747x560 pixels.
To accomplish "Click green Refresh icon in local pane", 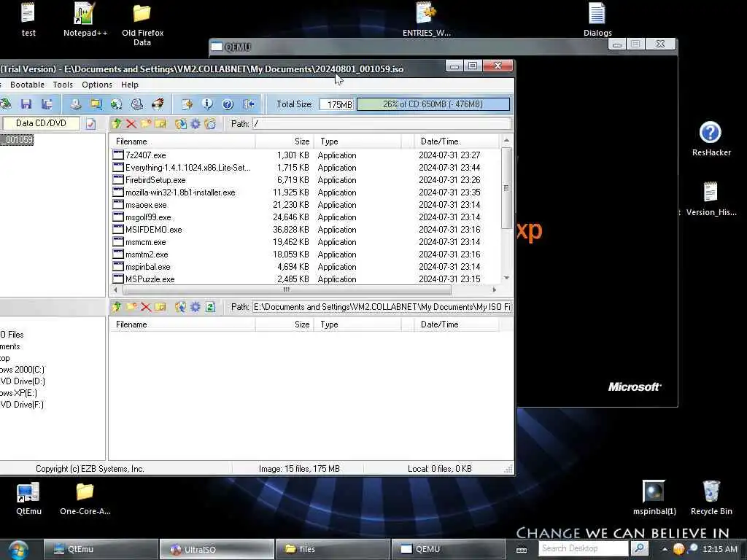I will pos(210,307).
